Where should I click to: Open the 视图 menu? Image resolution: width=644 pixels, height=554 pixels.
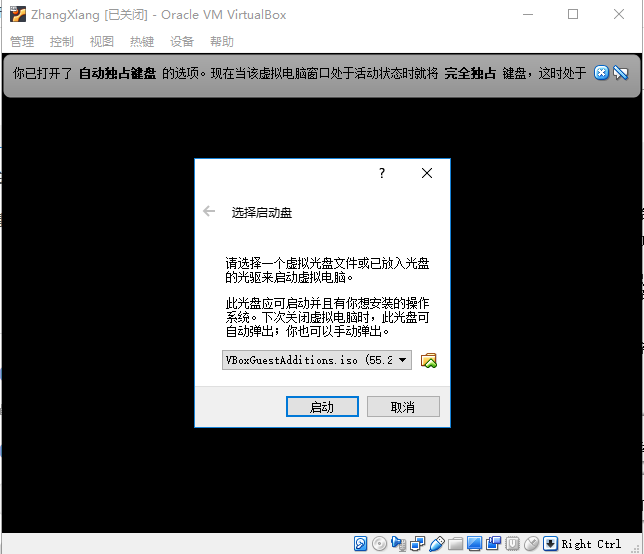point(102,41)
